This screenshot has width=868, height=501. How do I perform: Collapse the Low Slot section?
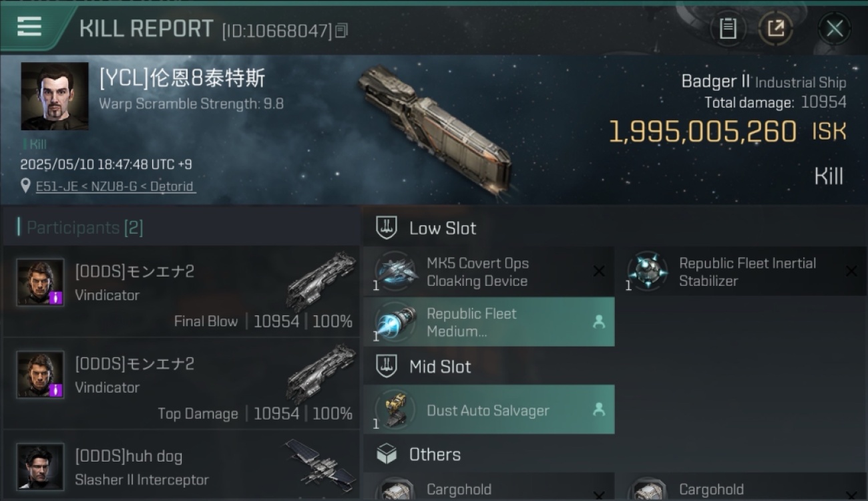(427, 228)
